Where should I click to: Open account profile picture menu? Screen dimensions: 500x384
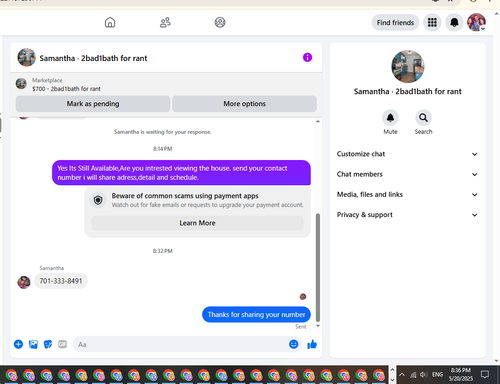(x=476, y=22)
